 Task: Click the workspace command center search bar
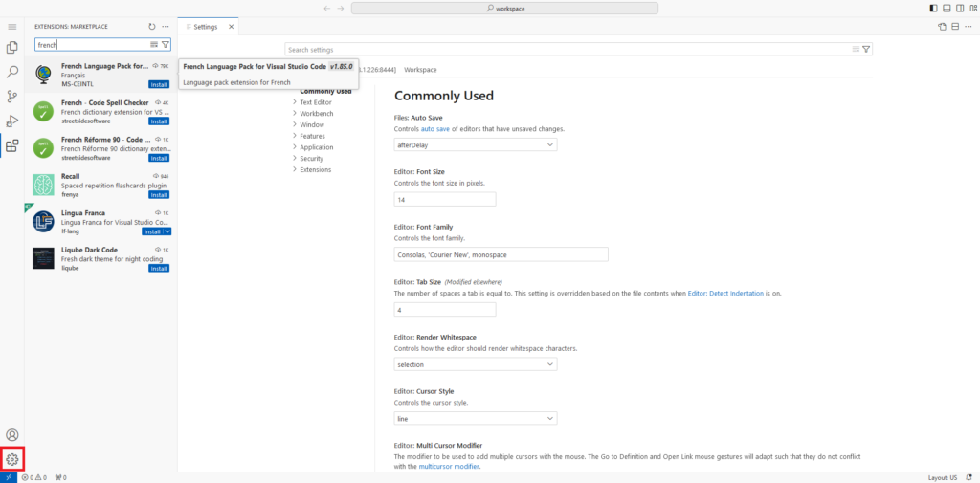[x=504, y=8]
